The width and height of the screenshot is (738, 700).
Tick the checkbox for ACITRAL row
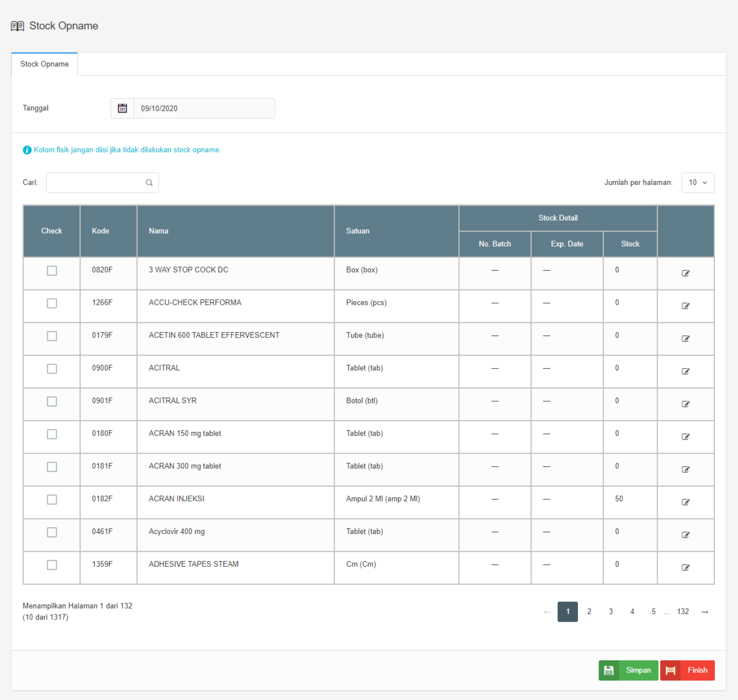[52, 368]
